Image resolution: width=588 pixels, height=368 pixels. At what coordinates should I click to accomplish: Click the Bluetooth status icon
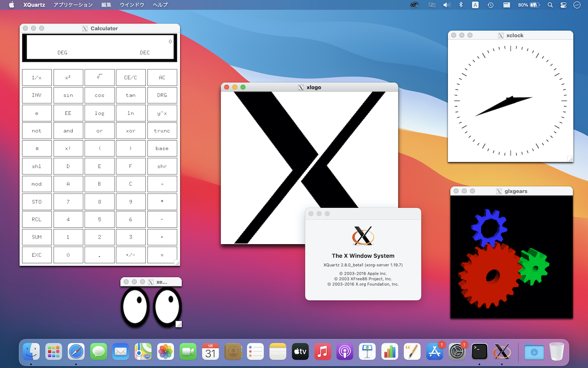pyautogui.click(x=460, y=5)
